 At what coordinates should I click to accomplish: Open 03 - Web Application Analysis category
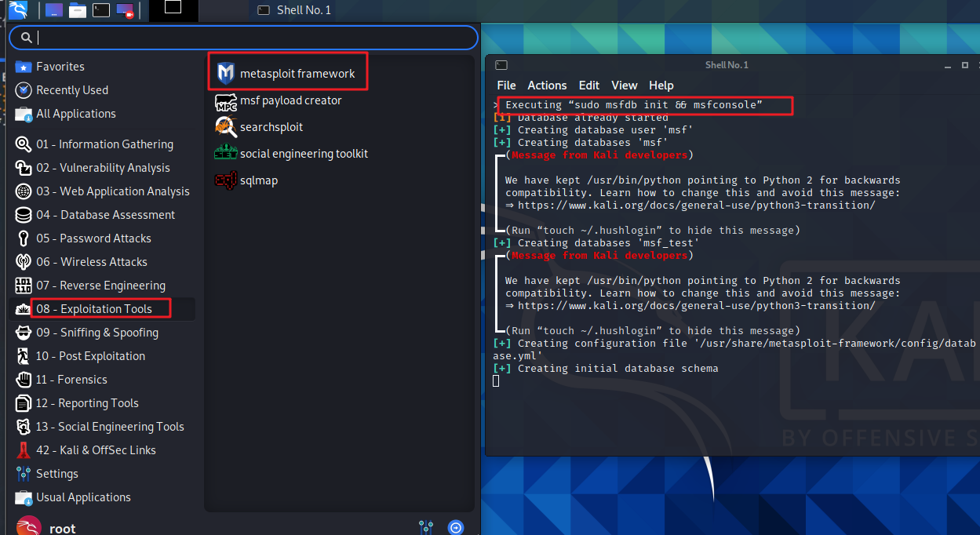click(x=102, y=191)
